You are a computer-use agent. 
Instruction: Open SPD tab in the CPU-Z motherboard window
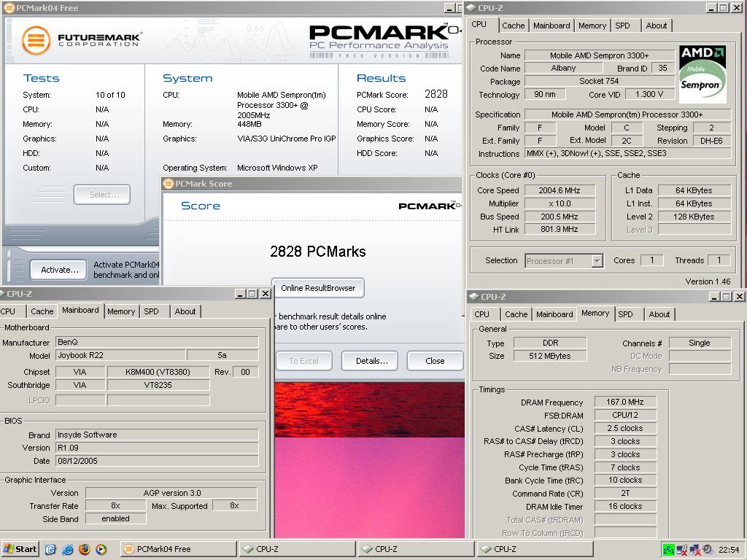[151, 311]
